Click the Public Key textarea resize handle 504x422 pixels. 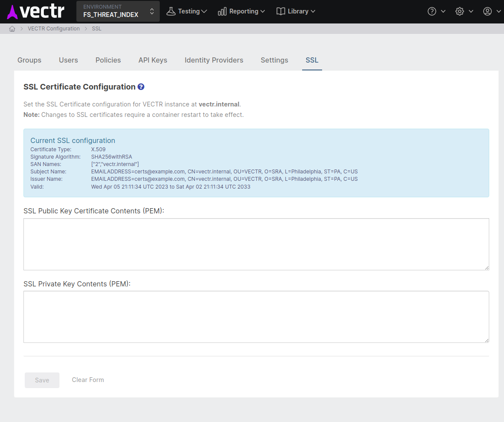487,268
